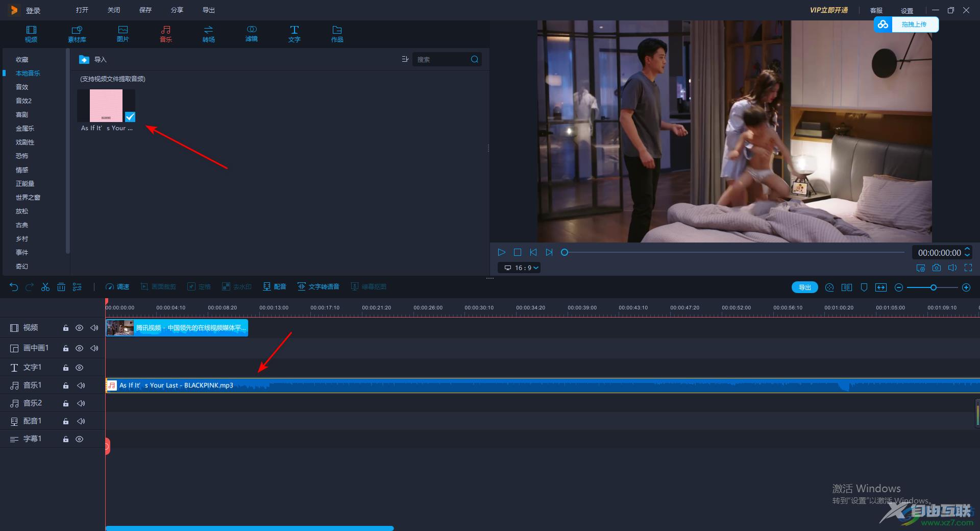Open the 16:9 aspect ratio dropdown

point(520,268)
